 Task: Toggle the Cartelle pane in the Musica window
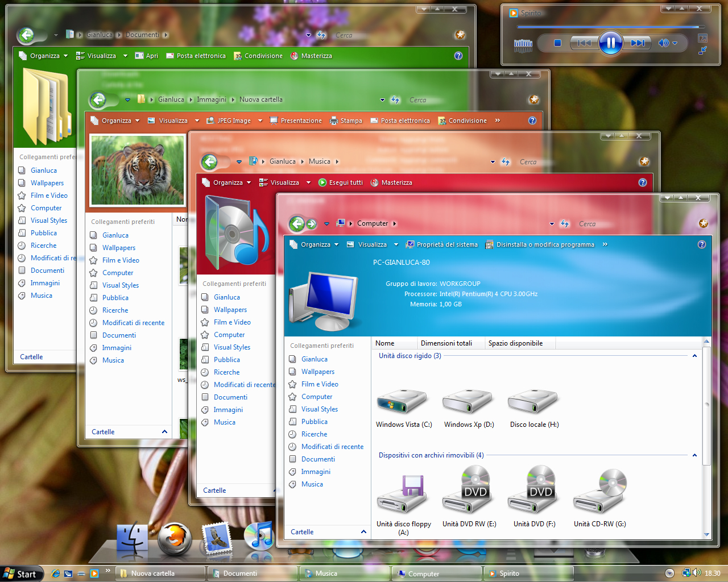tap(237, 490)
